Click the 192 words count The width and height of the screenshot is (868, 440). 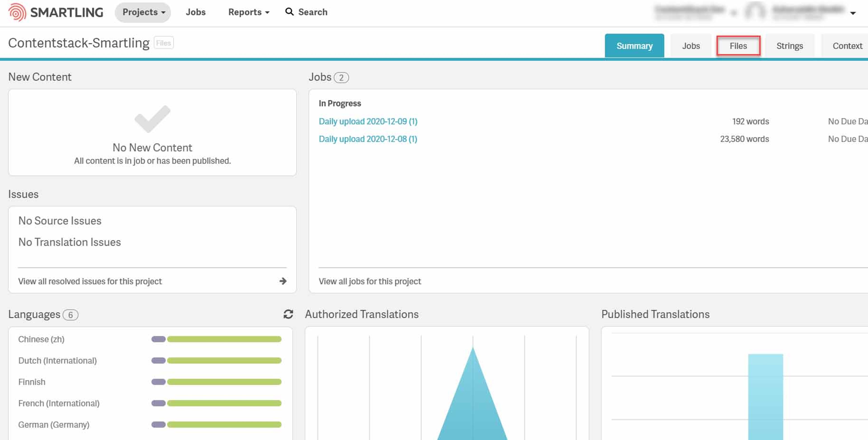(x=750, y=121)
